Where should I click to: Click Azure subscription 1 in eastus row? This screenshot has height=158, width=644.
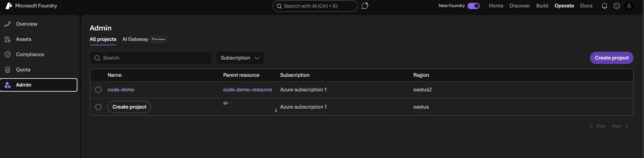click(x=303, y=107)
